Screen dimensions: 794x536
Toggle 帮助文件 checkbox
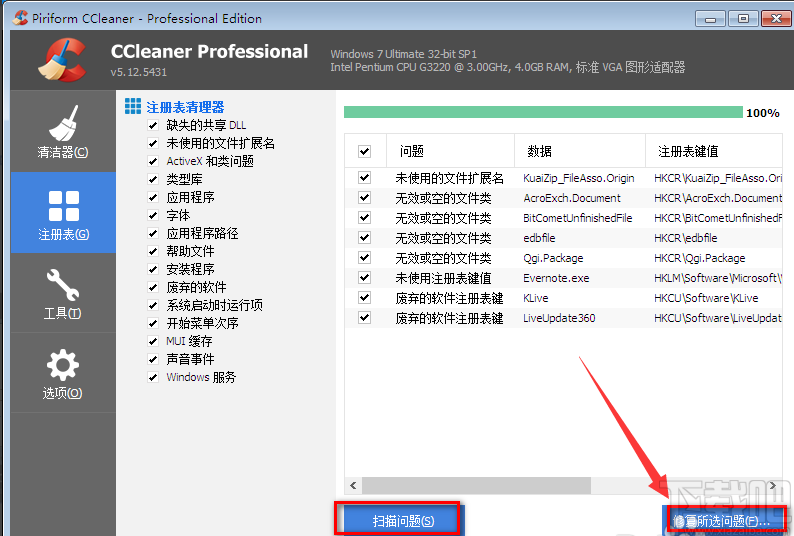(153, 251)
